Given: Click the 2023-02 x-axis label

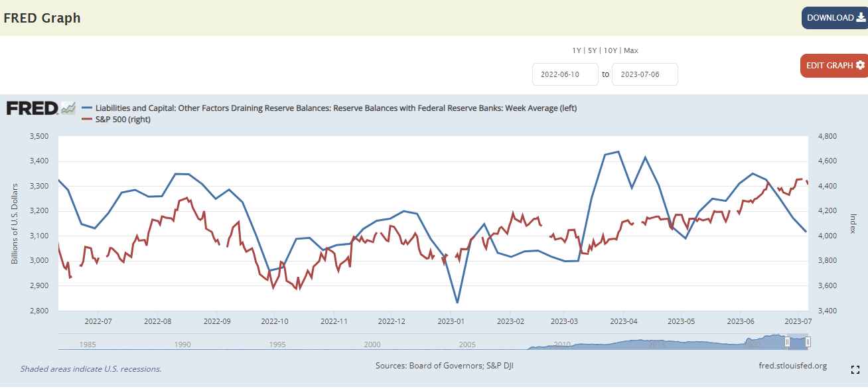Looking at the screenshot, I should tap(510, 321).
